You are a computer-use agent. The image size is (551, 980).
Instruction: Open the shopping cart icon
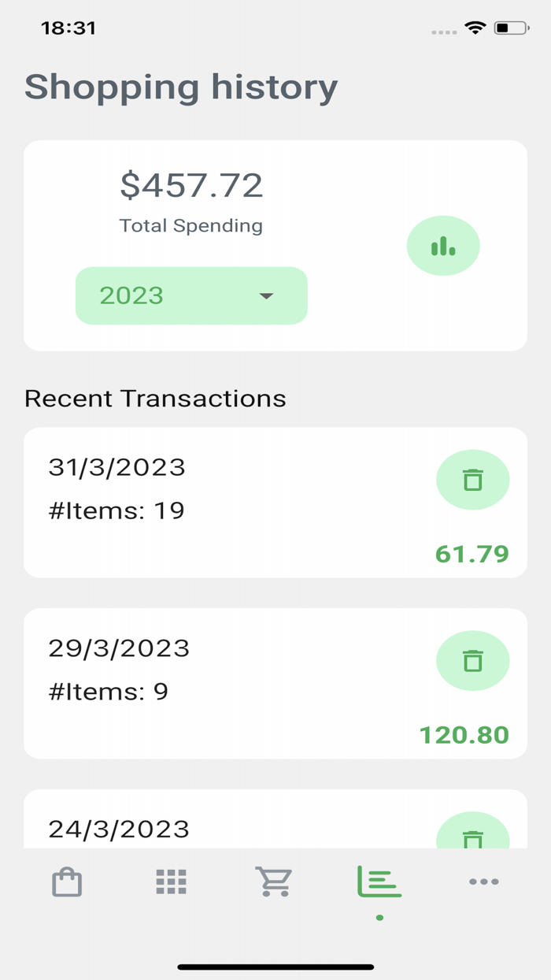[x=273, y=882]
